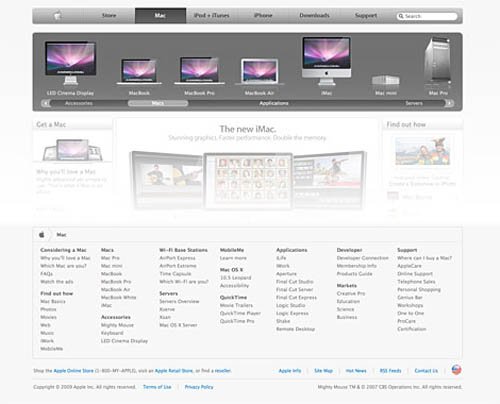Open the Products Guide link
Screen dimensions: 500x404
[x=354, y=274]
